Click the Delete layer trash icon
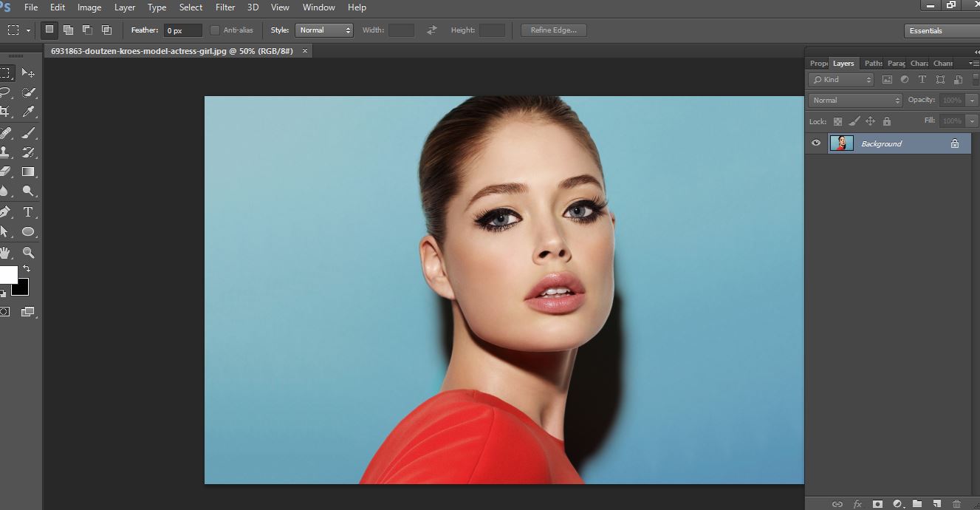This screenshot has height=510, width=980. click(x=956, y=503)
